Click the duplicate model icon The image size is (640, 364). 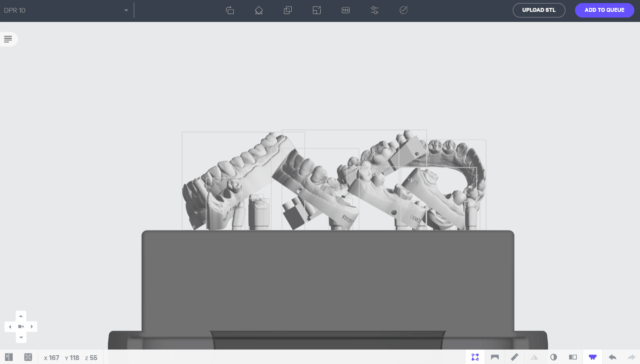tap(288, 10)
